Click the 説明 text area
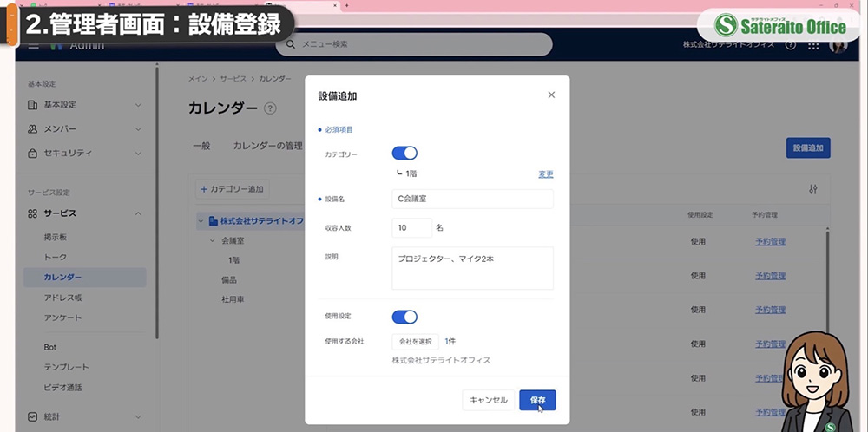The height and width of the screenshot is (432, 868). (472, 268)
